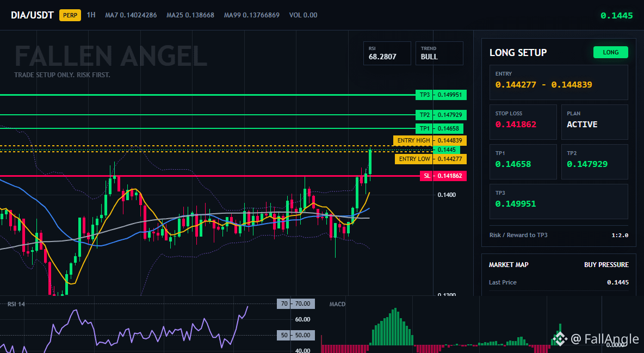
Task: Click the 60.00 RSI axis value
Action: pyautogui.click(x=303, y=319)
